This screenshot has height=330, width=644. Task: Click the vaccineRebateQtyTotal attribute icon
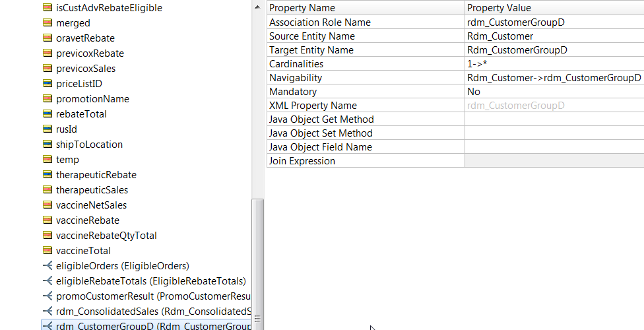[x=48, y=236]
